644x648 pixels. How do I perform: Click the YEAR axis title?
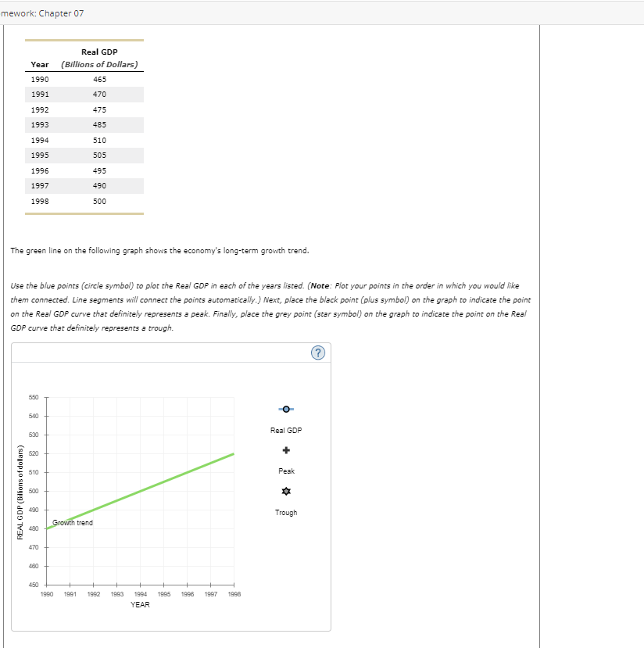point(140,604)
